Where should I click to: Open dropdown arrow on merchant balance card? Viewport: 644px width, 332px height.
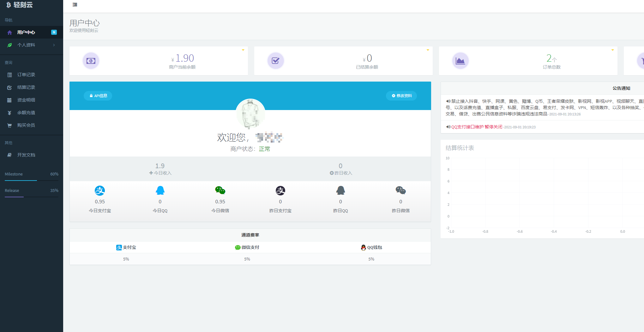[x=243, y=50]
